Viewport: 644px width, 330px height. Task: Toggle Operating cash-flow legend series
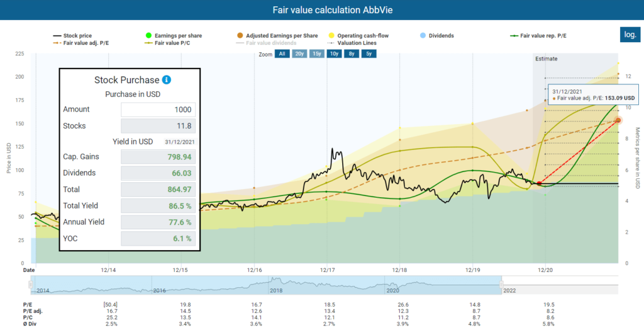point(358,36)
